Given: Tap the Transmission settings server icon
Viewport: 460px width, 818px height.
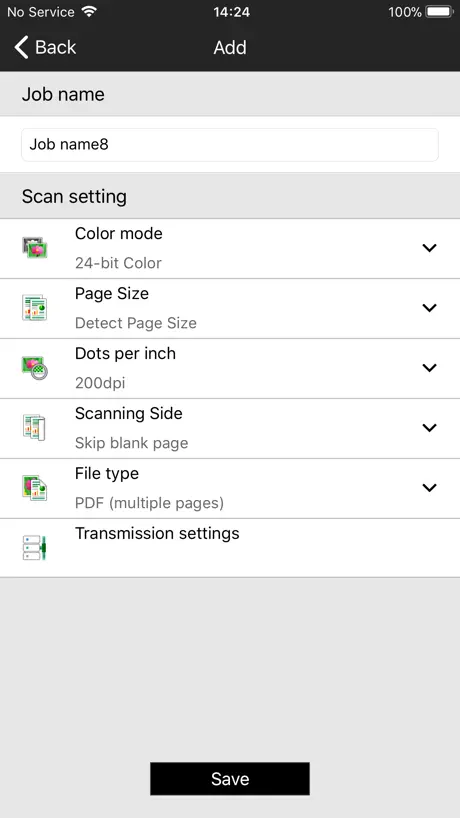Looking at the screenshot, I should click(x=35, y=548).
